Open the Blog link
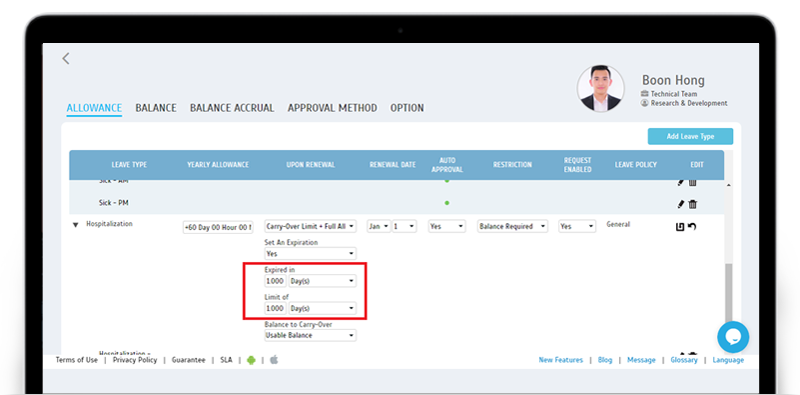Image resolution: width=800 pixels, height=395 pixels. click(605, 360)
